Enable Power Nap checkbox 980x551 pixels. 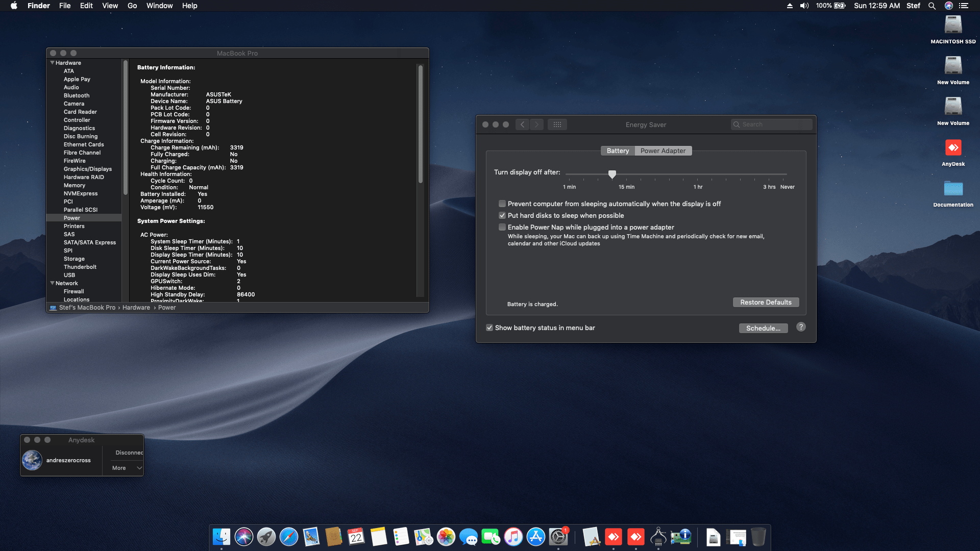(x=502, y=227)
